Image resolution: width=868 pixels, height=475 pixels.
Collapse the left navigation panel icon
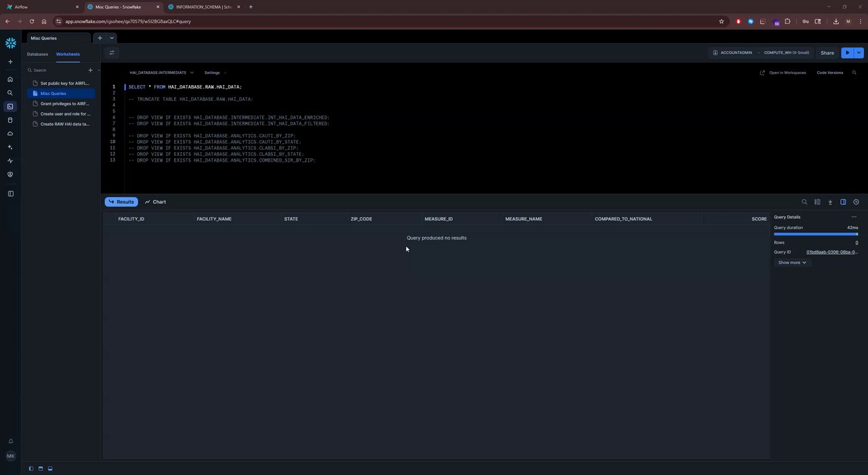tap(10, 194)
